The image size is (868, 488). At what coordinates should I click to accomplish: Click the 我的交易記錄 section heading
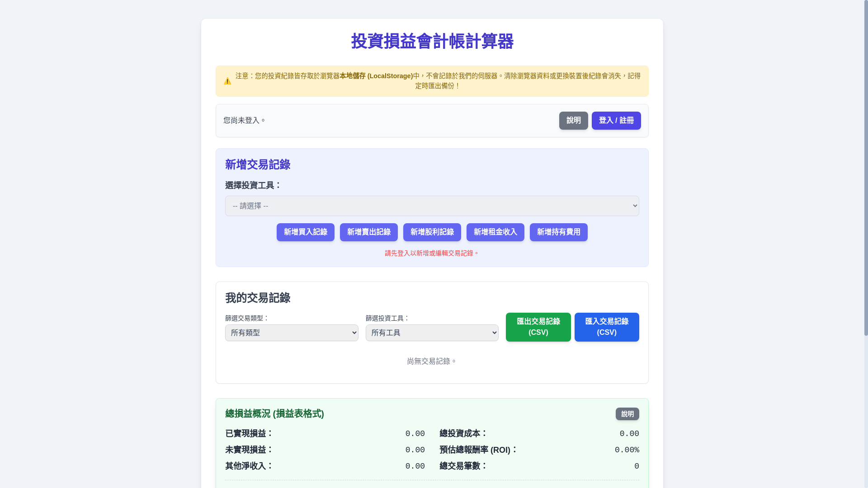258,298
